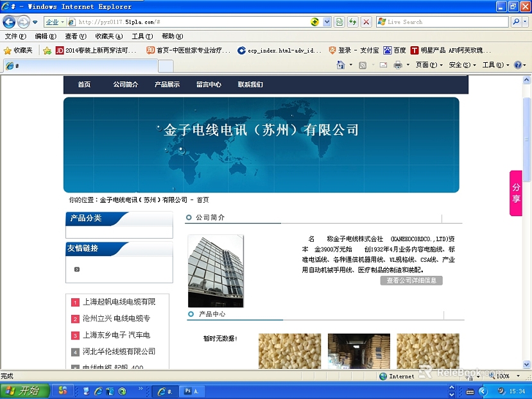Click 查看公司详细信息 button
Screen dimensions: 532x399
point(411,280)
